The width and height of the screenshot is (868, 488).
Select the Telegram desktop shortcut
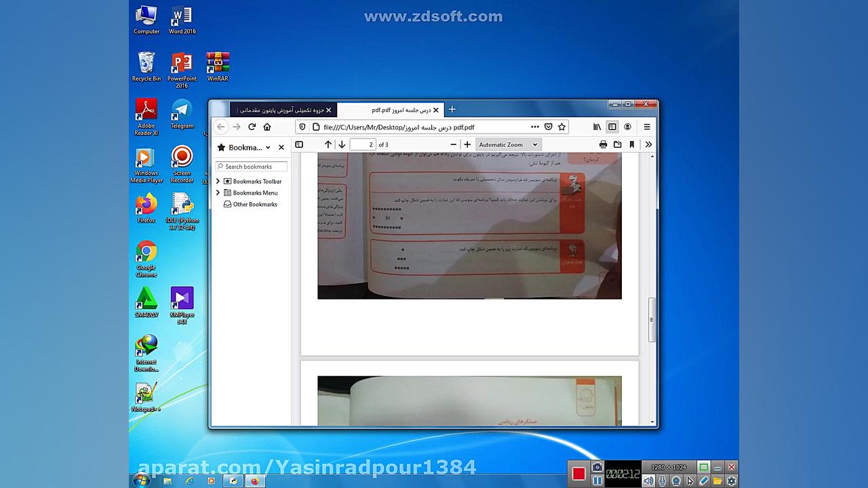click(182, 114)
